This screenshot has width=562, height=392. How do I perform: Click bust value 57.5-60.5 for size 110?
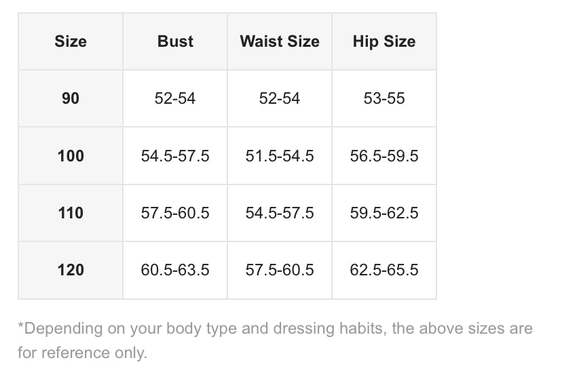(175, 213)
